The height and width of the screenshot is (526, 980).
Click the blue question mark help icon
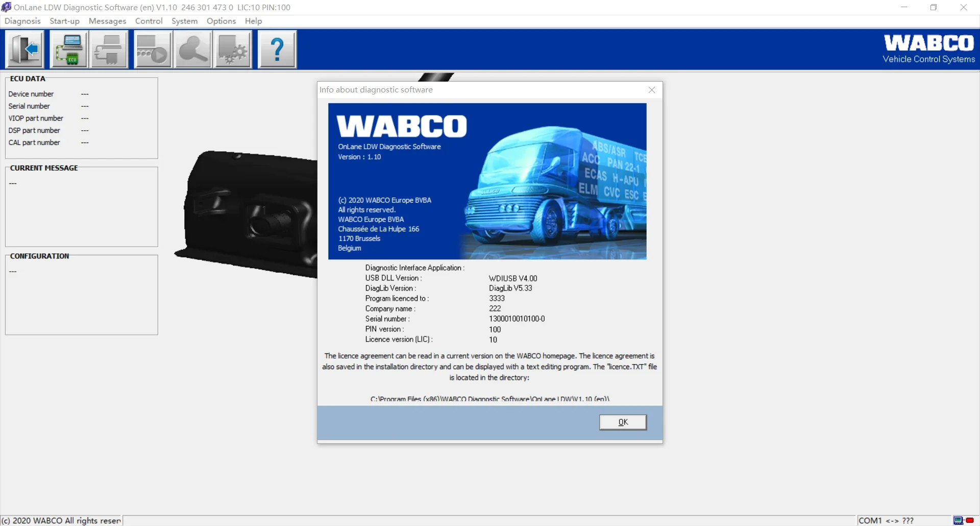point(277,49)
